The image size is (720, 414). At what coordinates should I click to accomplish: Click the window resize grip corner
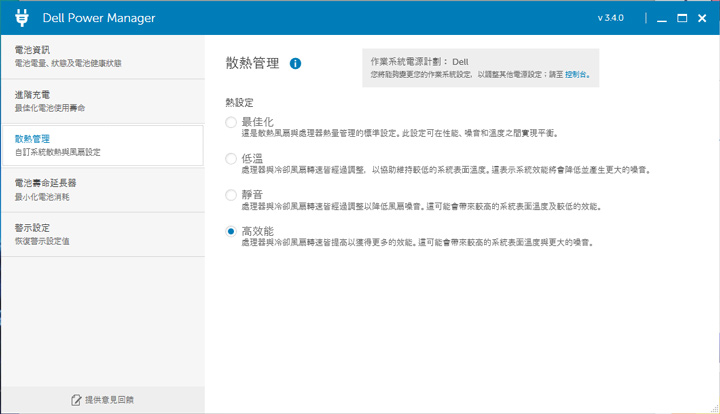click(x=714, y=408)
